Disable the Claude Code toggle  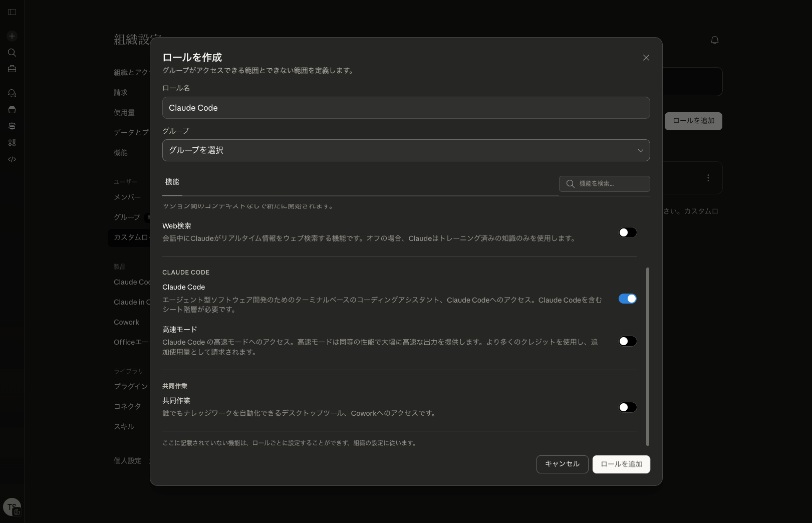click(627, 299)
